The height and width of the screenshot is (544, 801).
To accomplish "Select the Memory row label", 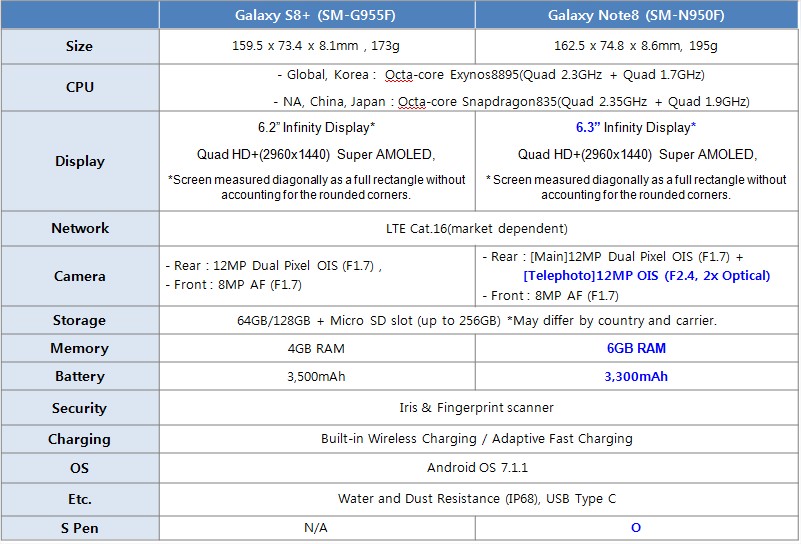I will [x=80, y=348].
